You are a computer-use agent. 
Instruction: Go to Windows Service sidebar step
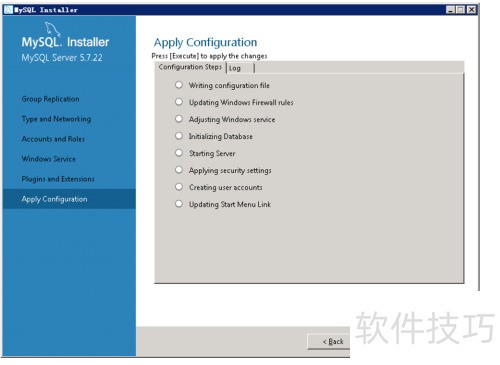click(49, 159)
